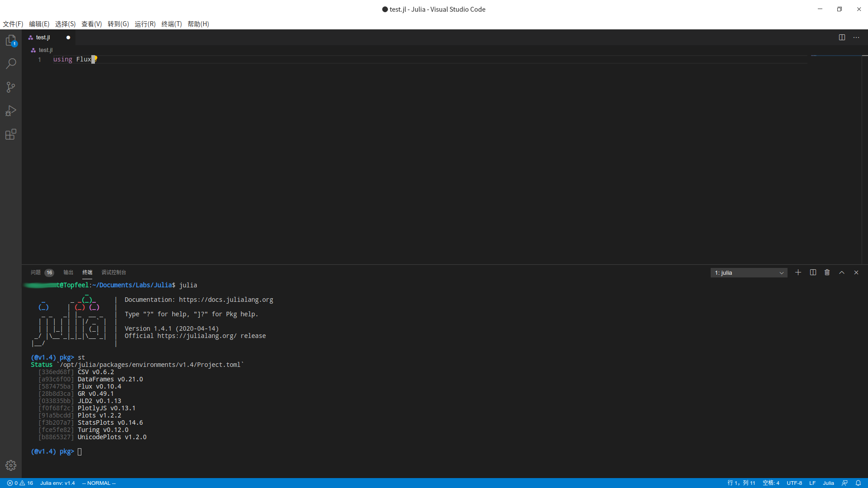Open the Source Control view
The height and width of the screenshot is (488, 868).
(x=11, y=87)
